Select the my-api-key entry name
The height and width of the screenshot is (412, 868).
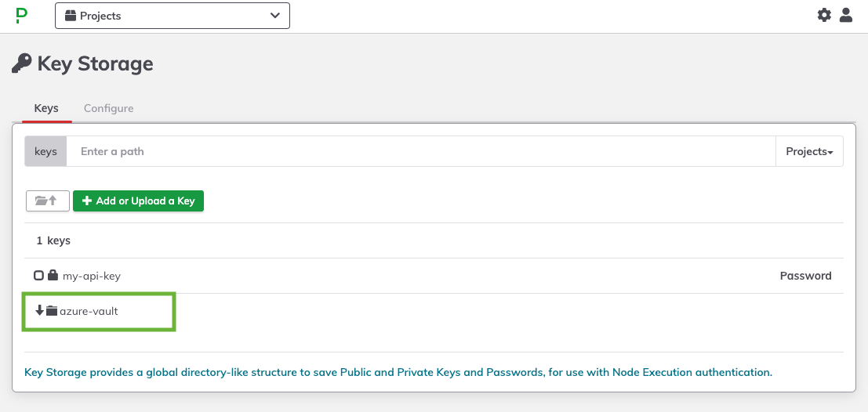tap(91, 276)
